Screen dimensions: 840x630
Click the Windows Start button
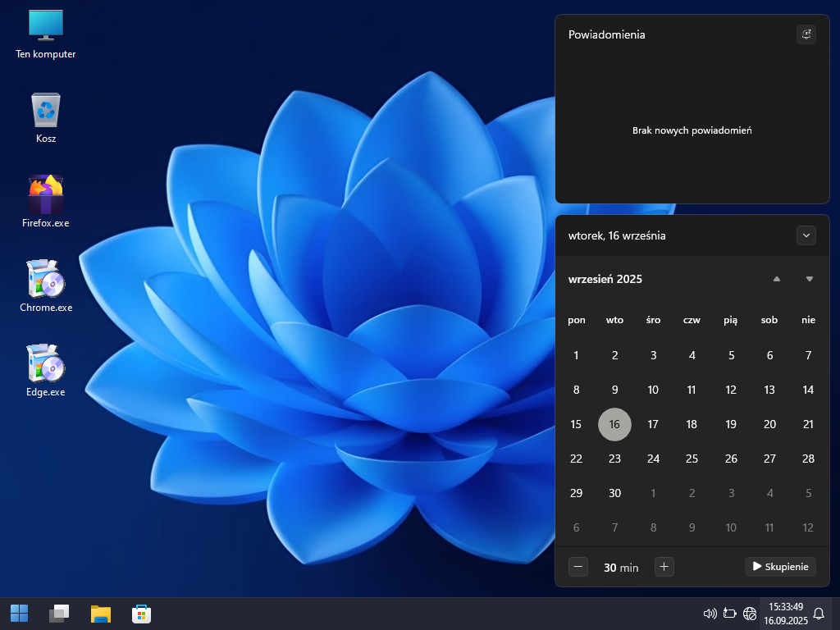[x=19, y=614]
